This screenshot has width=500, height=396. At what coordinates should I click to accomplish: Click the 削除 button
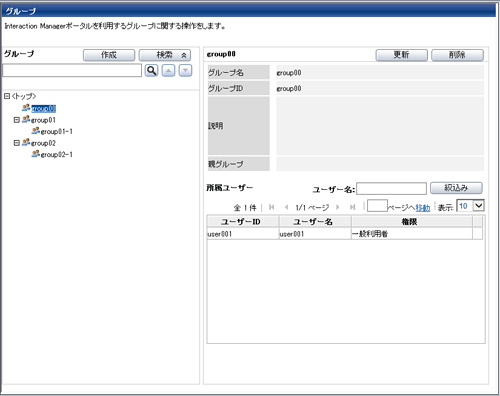[457, 55]
